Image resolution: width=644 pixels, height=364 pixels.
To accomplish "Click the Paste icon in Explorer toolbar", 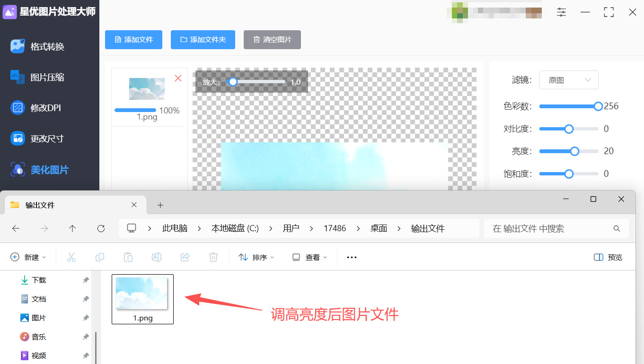I will pos(128,257).
